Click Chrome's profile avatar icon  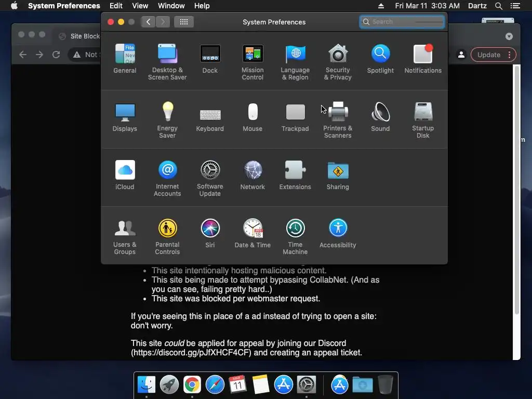461,55
